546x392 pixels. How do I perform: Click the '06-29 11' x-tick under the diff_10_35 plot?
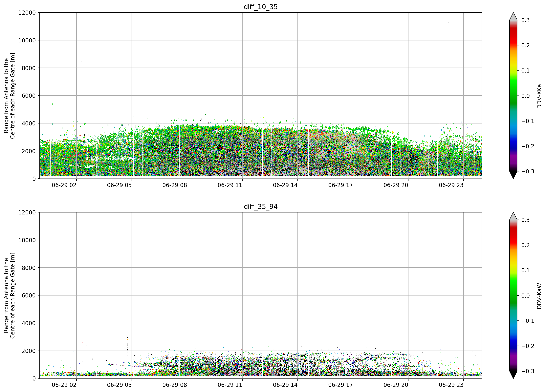pos(230,185)
